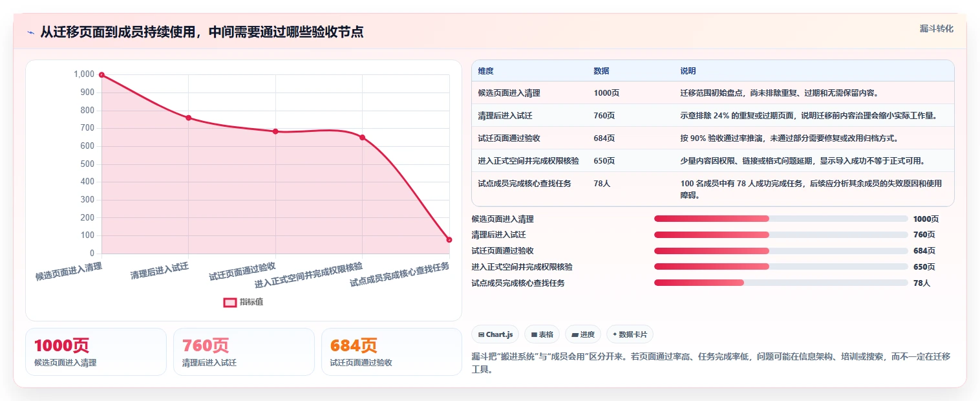The height and width of the screenshot is (401, 980).
Task: Click description starting 示意排除 24%
Action: pyautogui.click(x=809, y=116)
